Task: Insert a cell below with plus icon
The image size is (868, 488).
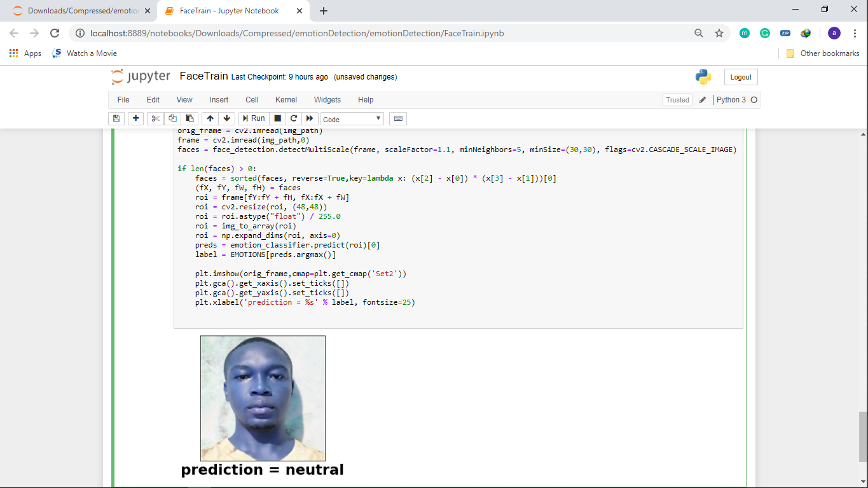Action: pos(135,118)
